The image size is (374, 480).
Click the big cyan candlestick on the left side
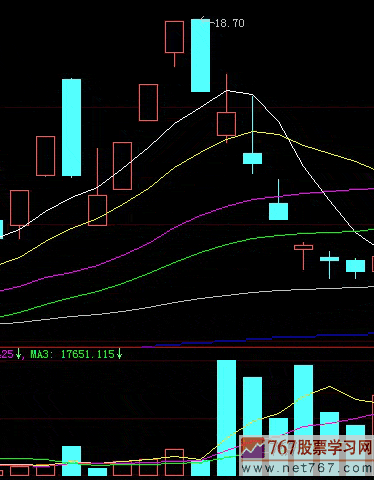tap(71, 128)
